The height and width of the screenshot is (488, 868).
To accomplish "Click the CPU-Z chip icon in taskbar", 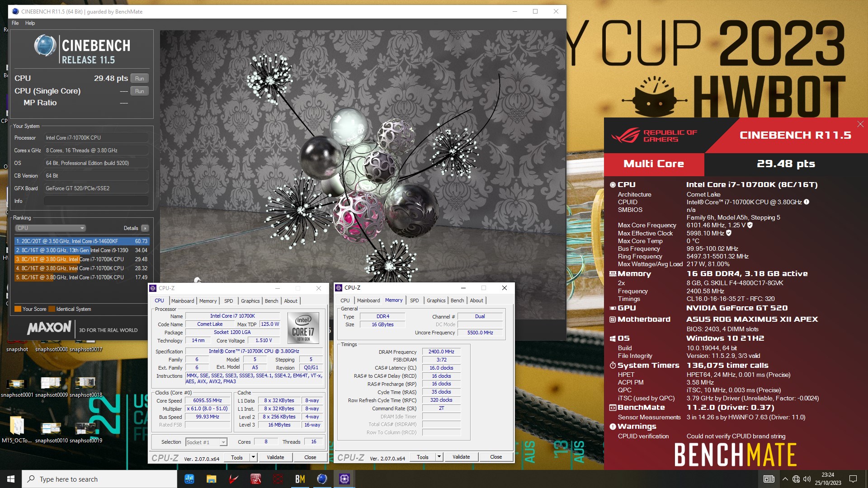I will pyautogui.click(x=344, y=479).
